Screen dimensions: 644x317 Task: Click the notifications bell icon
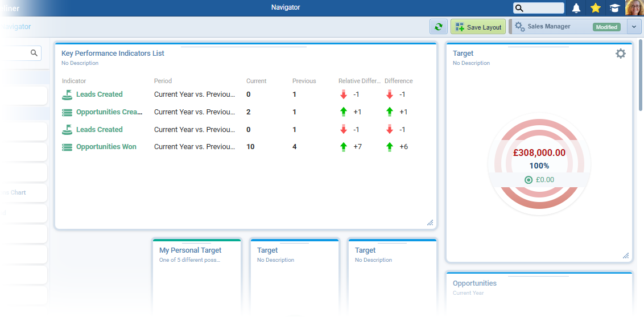pos(576,8)
